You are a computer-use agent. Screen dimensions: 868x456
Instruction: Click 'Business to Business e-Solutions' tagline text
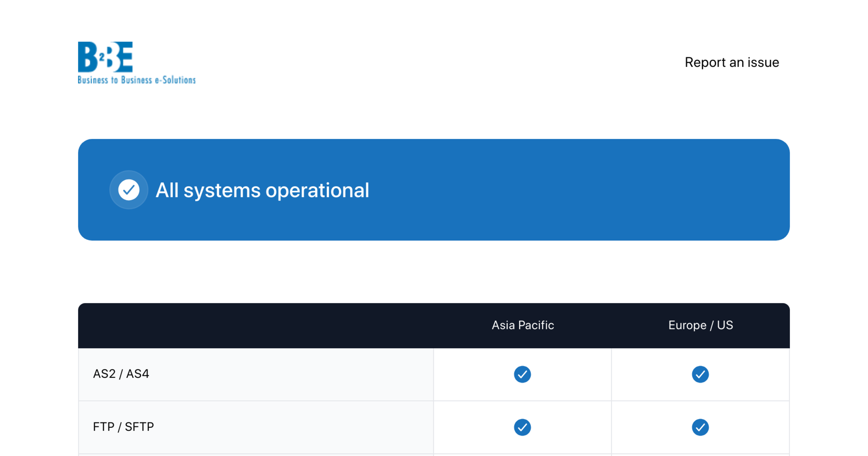[x=137, y=80]
